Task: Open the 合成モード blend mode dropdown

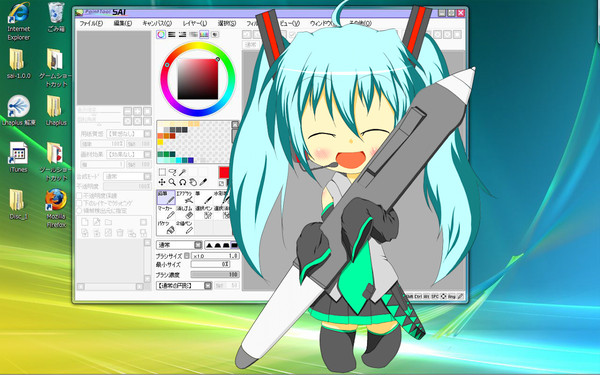Action: point(128,176)
